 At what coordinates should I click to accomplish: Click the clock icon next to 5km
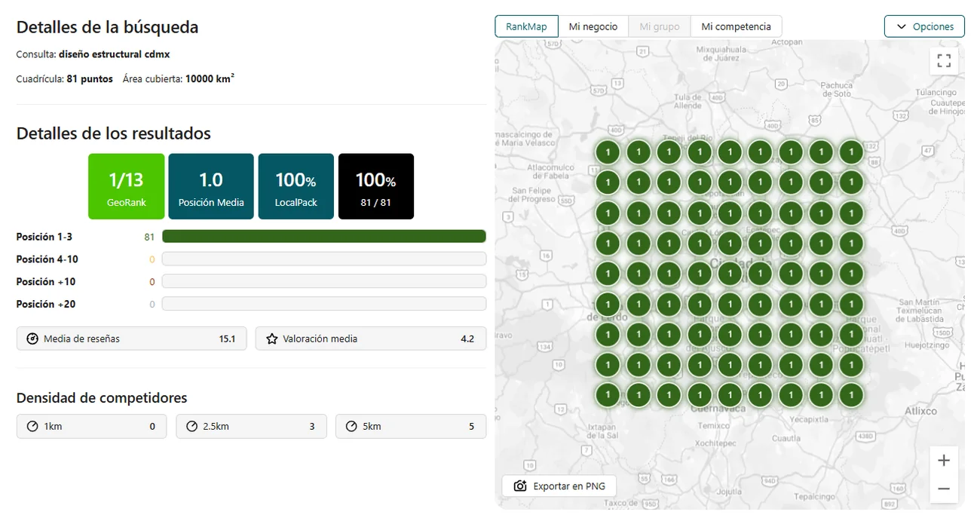(x=351, y=427)
